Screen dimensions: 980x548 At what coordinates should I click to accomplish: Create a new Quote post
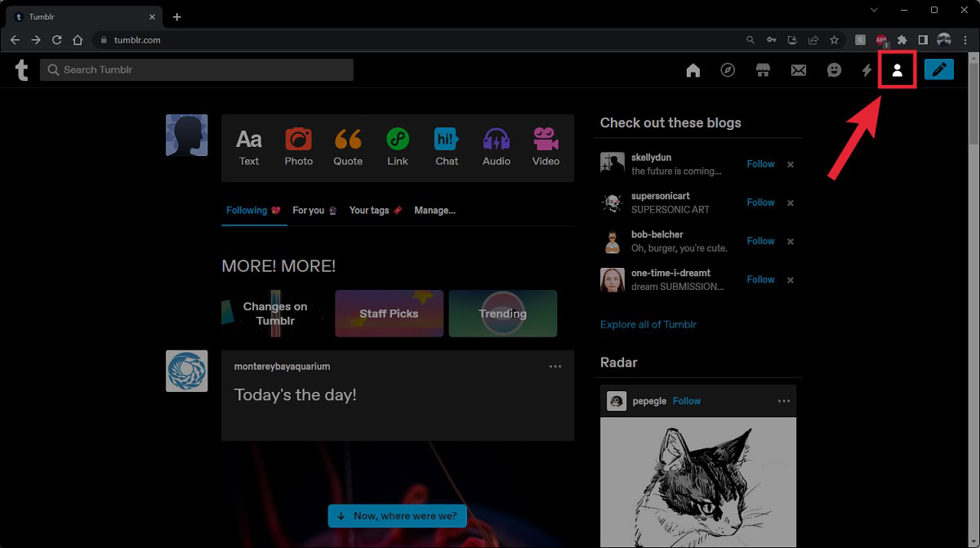[x=348, y=147]
